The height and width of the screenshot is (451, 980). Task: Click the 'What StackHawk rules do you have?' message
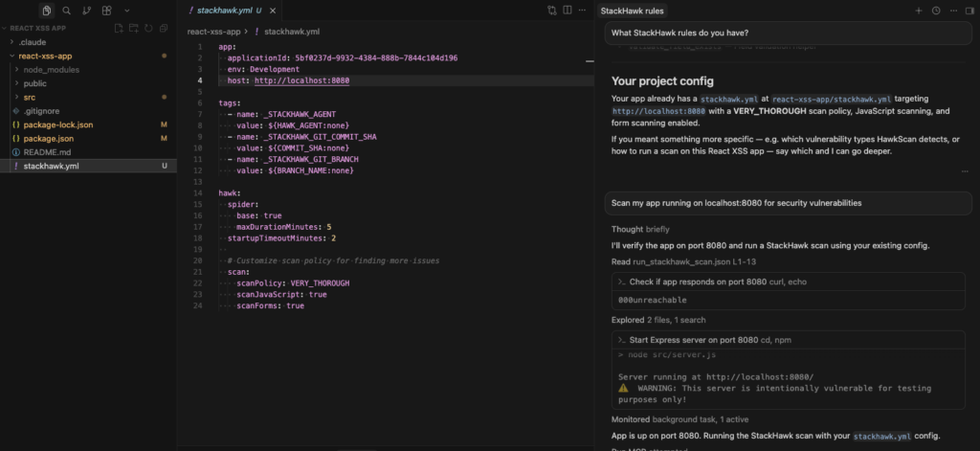[789, 34]
